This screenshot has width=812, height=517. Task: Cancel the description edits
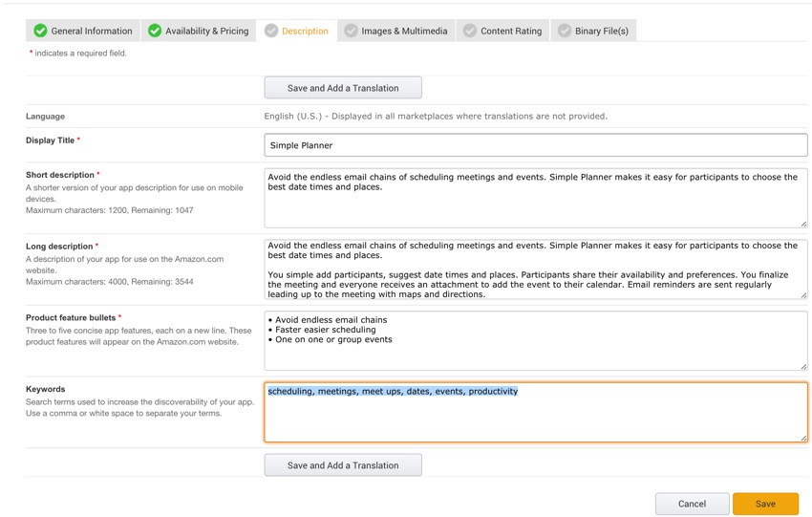pyautogui.click(x=692, y=504)
